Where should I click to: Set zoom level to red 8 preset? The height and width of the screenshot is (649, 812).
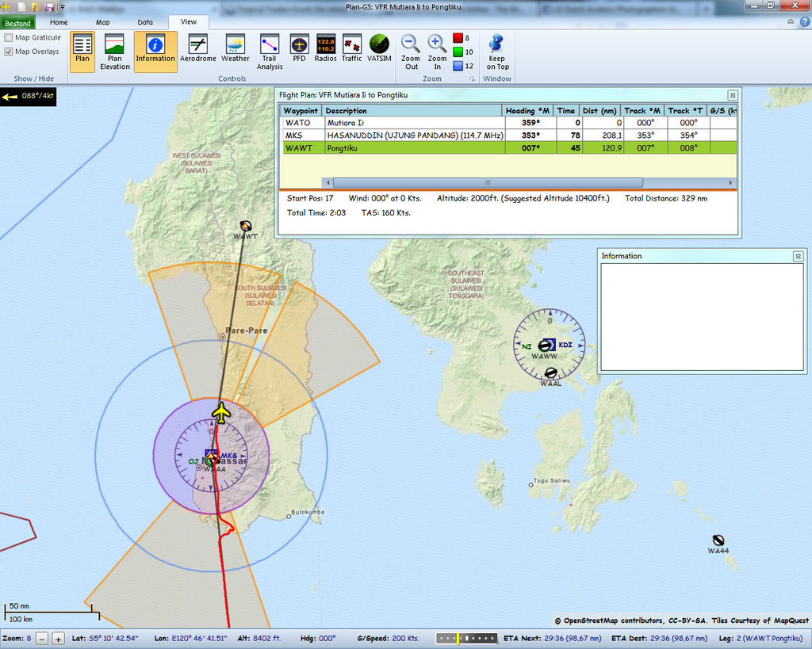click(458, 37)
